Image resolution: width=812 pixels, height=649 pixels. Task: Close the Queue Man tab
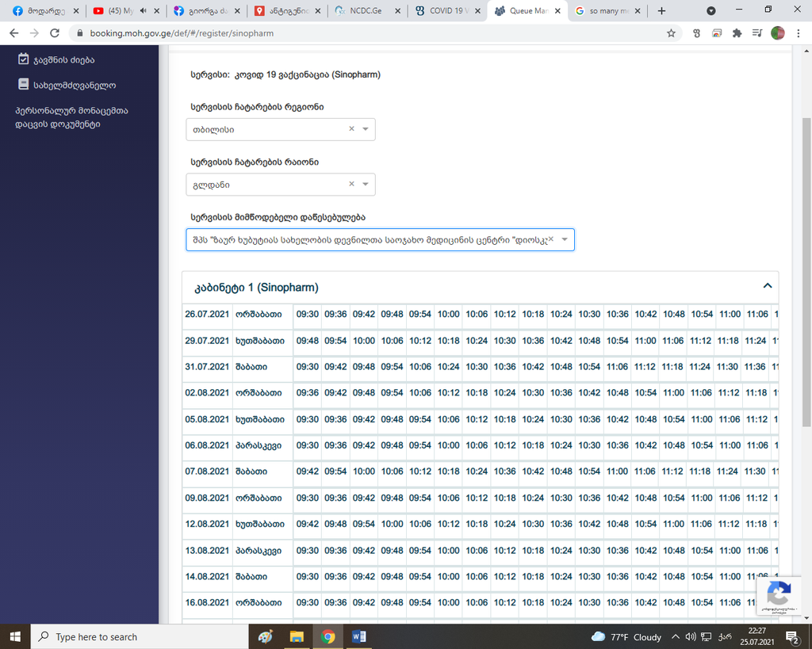tap(557, 11)
